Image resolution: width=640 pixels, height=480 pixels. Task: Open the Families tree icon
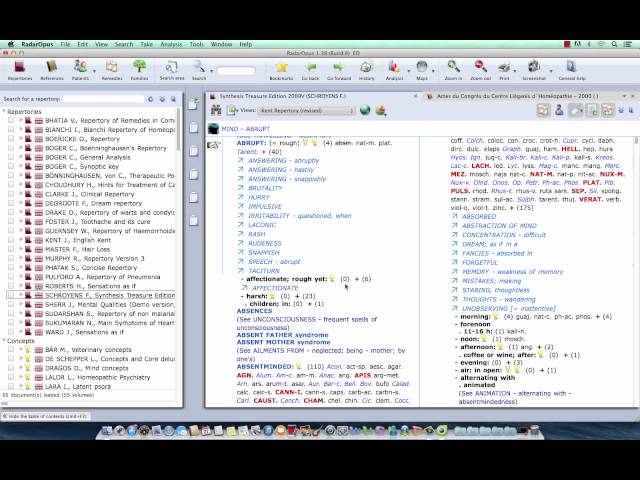[x=139, y=67]
